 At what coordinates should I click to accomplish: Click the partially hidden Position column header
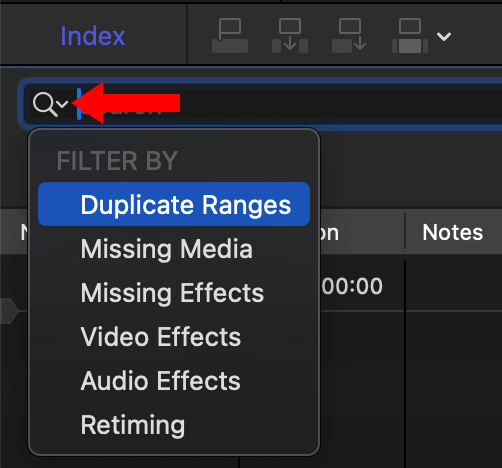coord(329,232)
